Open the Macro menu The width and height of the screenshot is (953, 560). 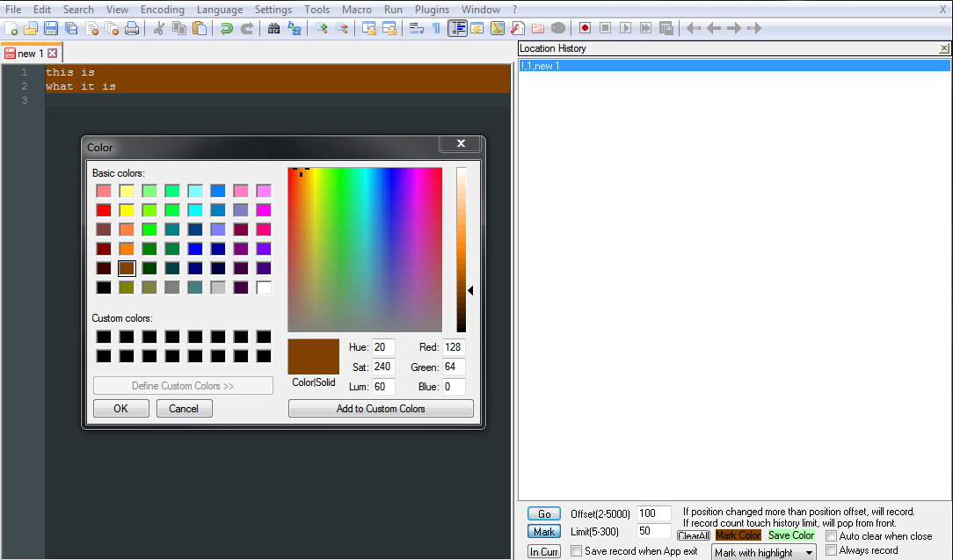356,10
